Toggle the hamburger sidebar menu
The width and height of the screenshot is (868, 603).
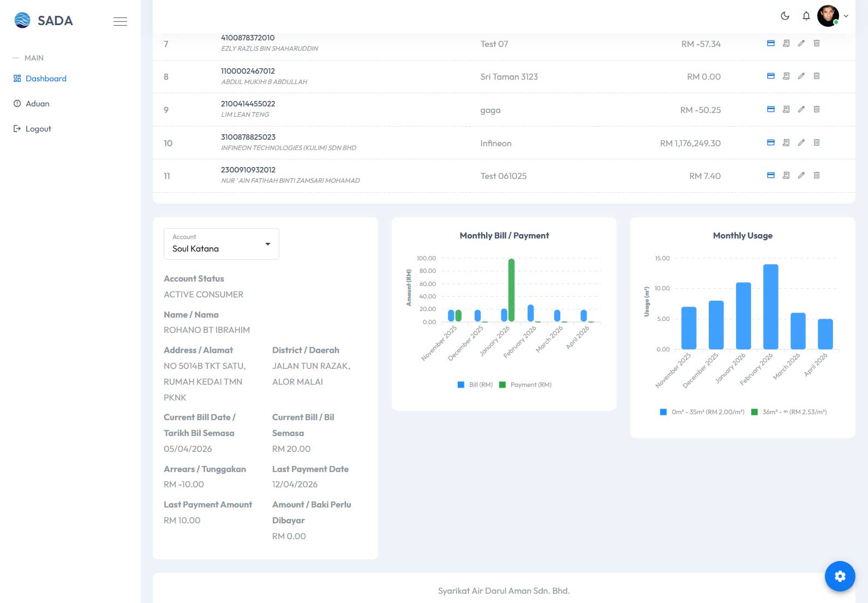[x=120, y=21]
